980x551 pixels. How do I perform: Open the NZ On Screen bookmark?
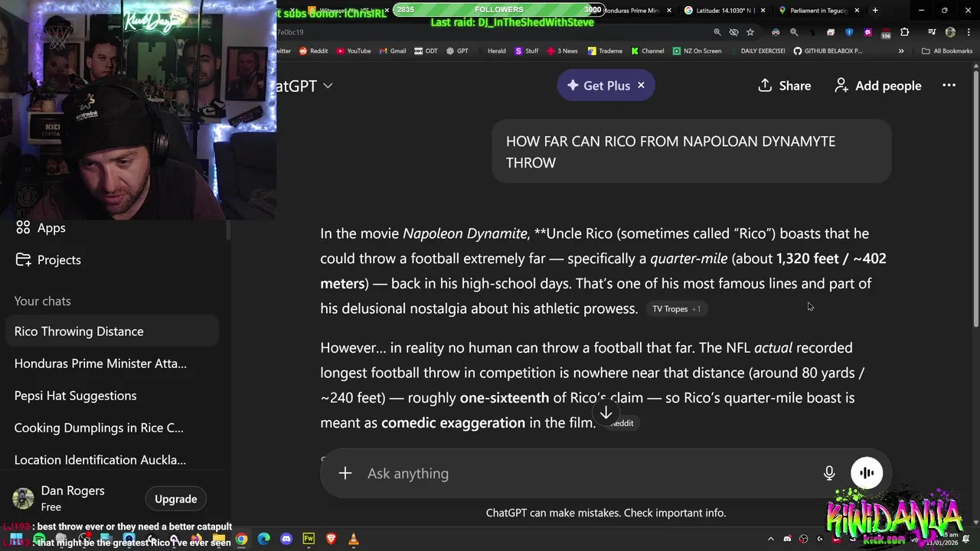(697, 51)
